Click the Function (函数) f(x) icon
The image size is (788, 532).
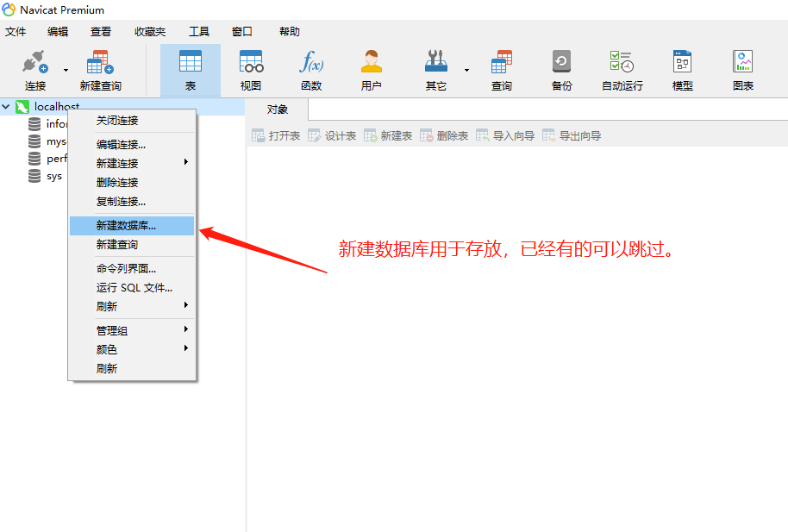click(311, 63)
